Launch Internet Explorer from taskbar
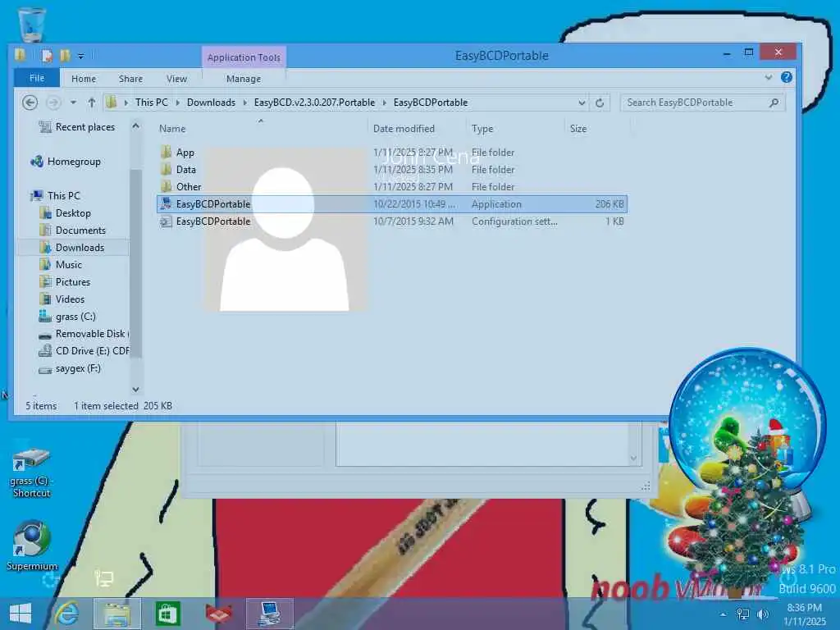 coord(67,614)
